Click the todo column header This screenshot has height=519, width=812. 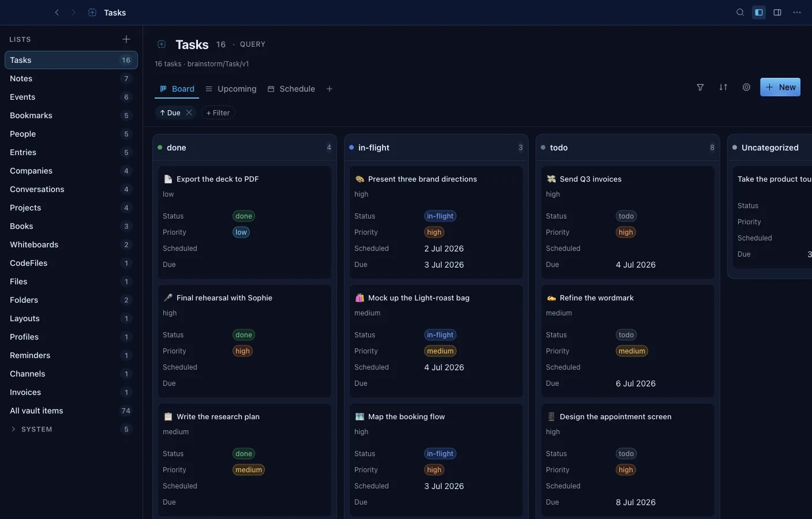pos(628,148)
